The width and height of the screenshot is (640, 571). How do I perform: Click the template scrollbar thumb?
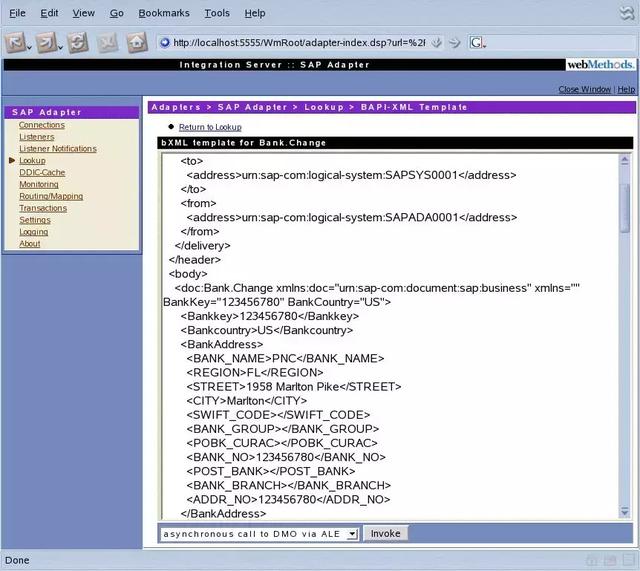click(x=624, y=208)
